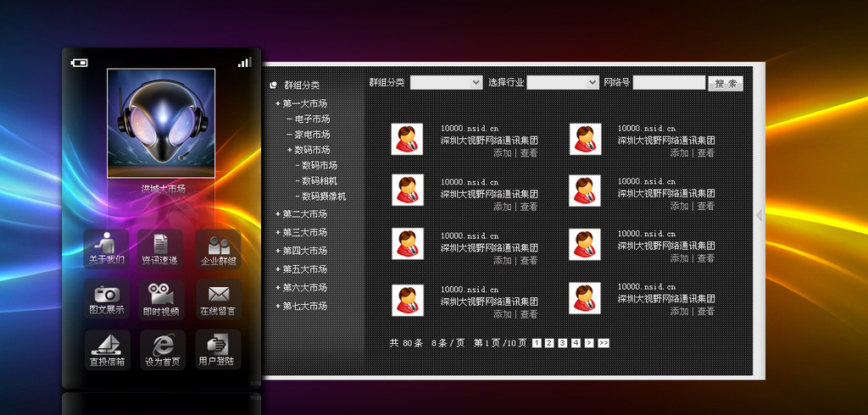The width and height of the screenshot is (868, 415).
Task: Go to page 3 in pagination
Action: (563, 343)
